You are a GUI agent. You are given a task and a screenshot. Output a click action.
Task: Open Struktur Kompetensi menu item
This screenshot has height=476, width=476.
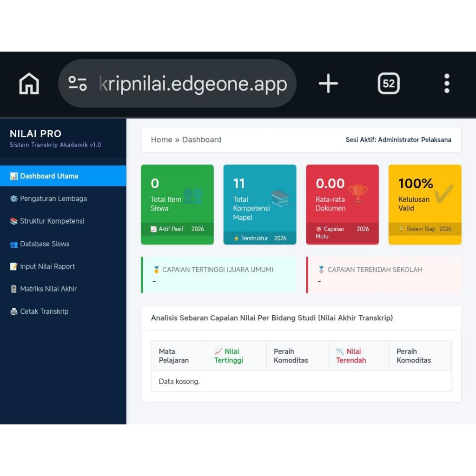pos(63,221)
